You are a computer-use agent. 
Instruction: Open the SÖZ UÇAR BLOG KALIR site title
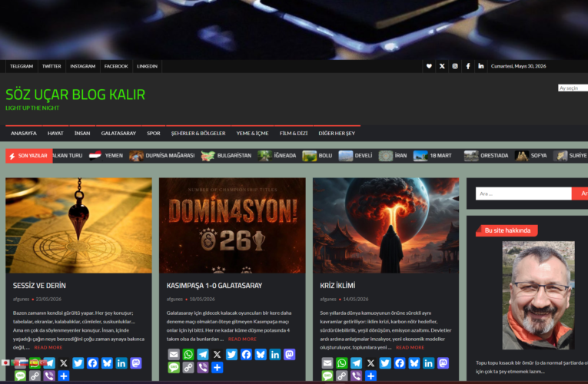[75, 94]
